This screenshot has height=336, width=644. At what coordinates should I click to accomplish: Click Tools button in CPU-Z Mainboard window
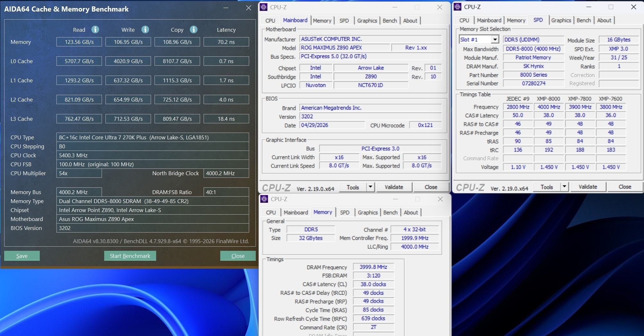click(353, 187)
